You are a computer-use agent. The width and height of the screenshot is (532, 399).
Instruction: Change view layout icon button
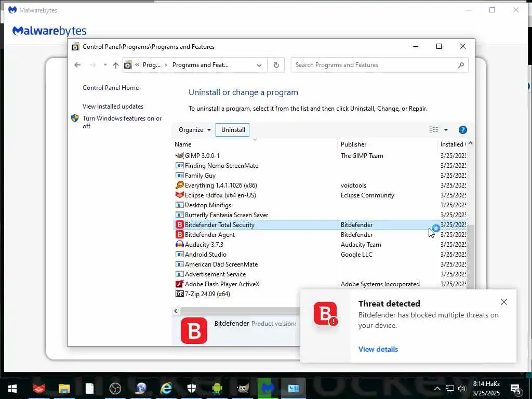[x=434, y=130]
